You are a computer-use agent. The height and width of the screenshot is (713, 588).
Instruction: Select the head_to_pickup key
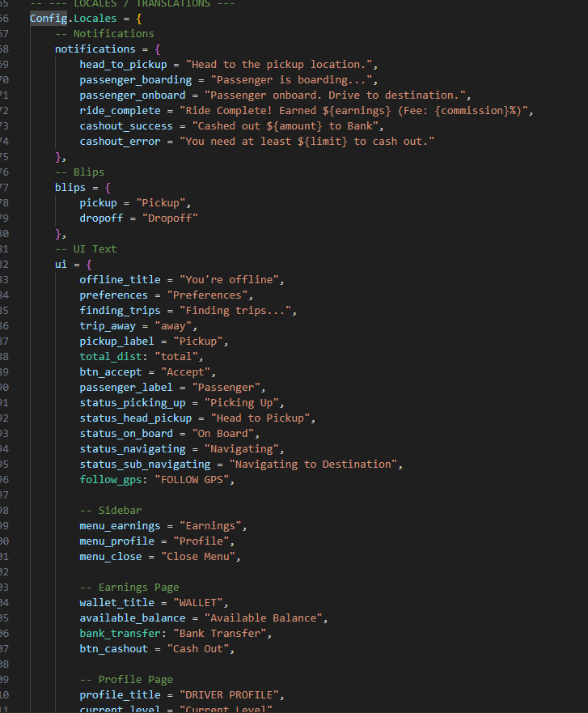tap(123, 65)
